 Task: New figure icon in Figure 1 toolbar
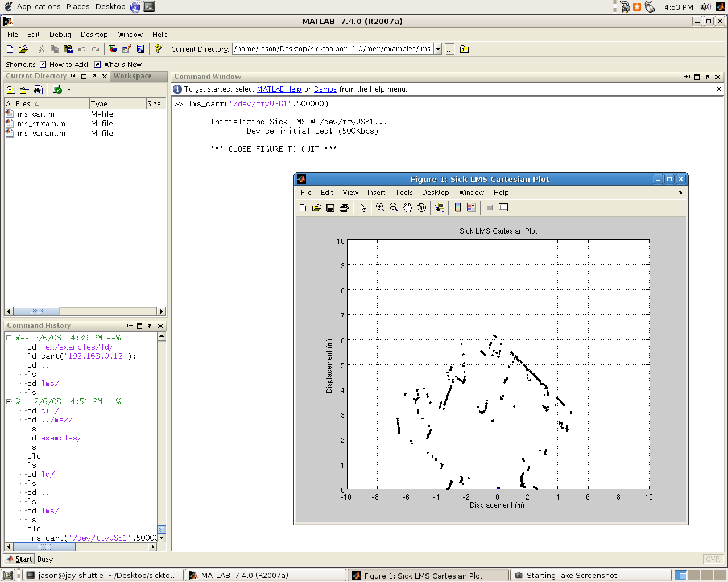pos(303,208)
